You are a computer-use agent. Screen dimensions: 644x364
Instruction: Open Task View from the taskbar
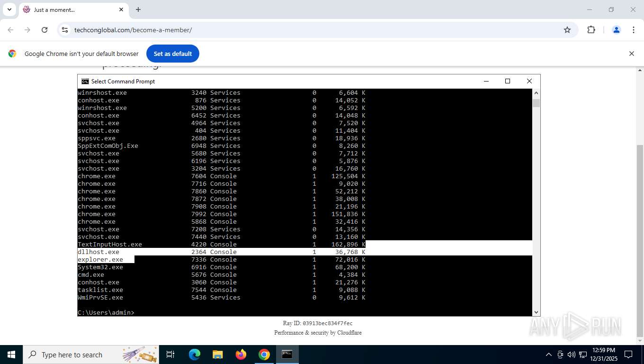[x=170, y=355]
